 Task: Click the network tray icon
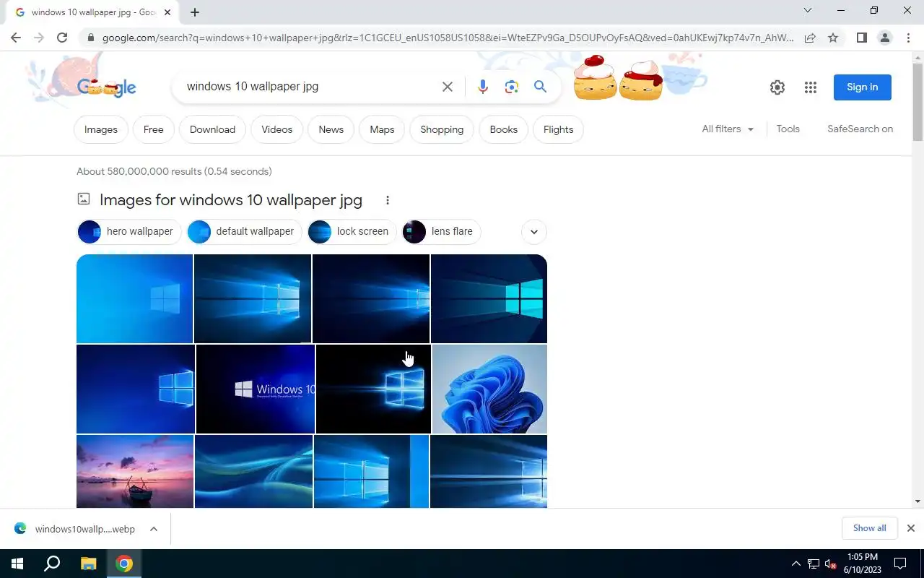(x=814, y=564)
